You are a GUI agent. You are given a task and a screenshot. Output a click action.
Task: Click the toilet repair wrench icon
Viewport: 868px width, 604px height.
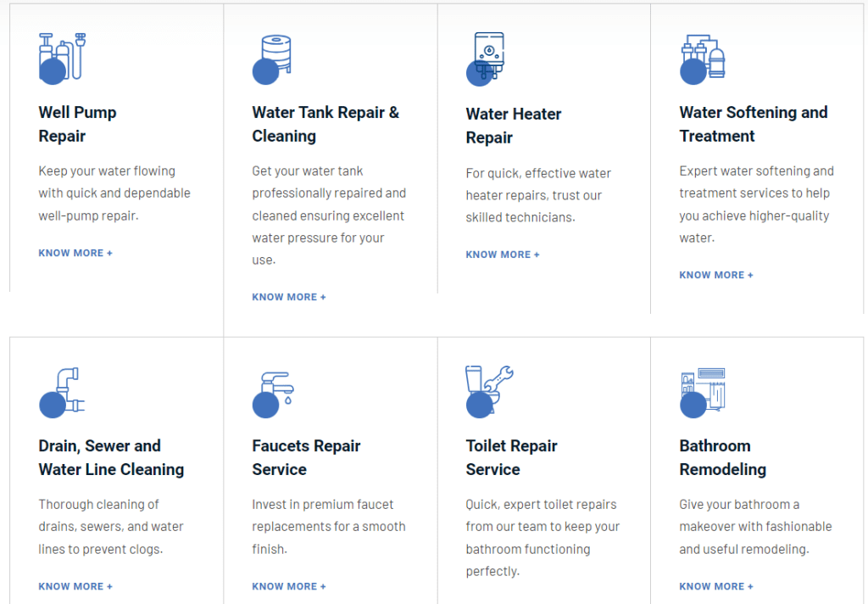488,390
